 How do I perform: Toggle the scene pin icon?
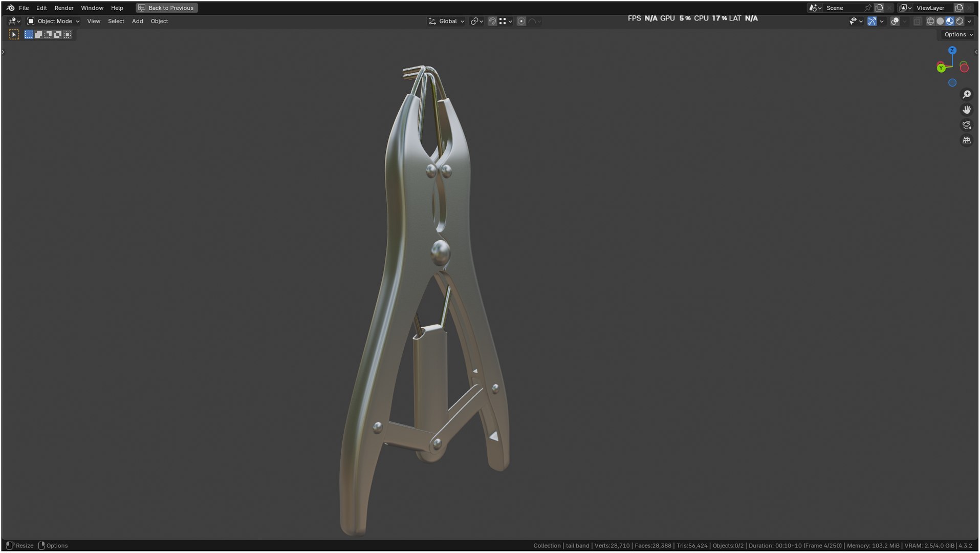pyautogui.click(x=868, y=8)
